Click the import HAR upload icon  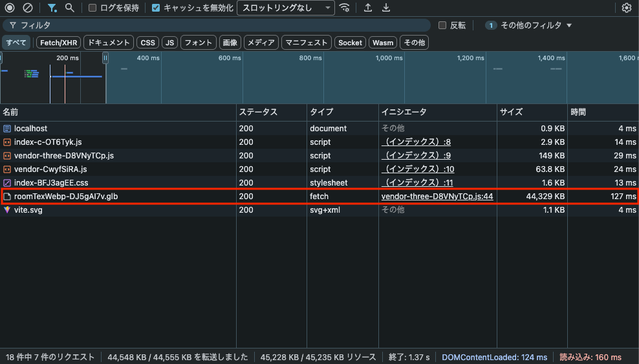point(368,8)
